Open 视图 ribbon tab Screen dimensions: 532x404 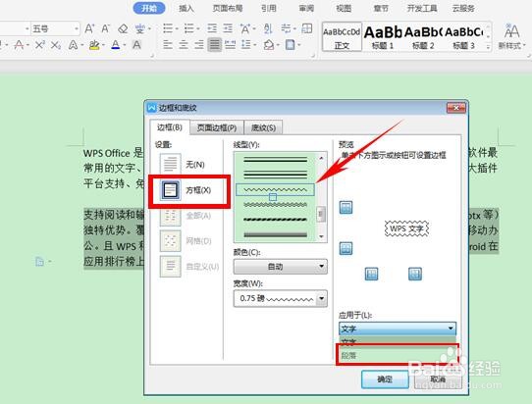344,9
